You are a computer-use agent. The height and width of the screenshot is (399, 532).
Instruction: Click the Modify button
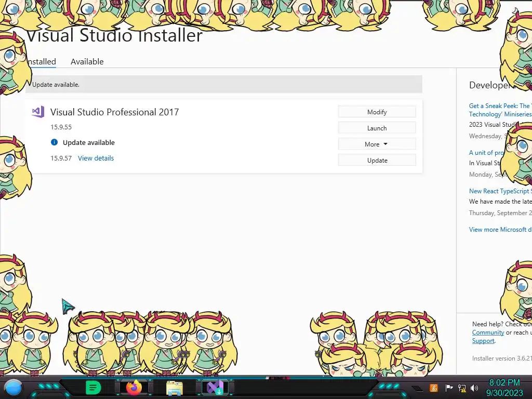coord(377,112)
